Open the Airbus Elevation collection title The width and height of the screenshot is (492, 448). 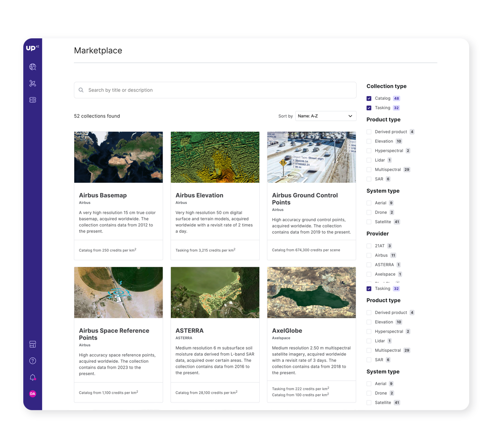(199, 195)
